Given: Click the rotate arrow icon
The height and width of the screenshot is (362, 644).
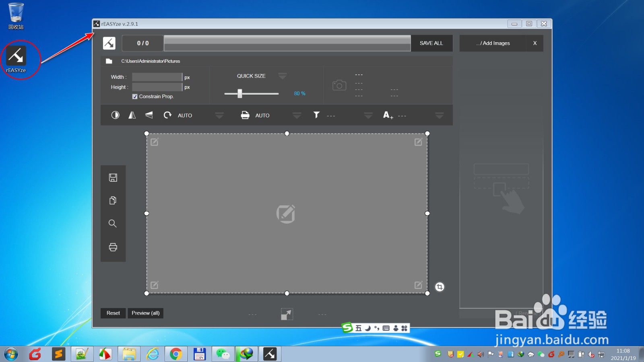Looking at the screenshot, I should (x=167, y=115).
